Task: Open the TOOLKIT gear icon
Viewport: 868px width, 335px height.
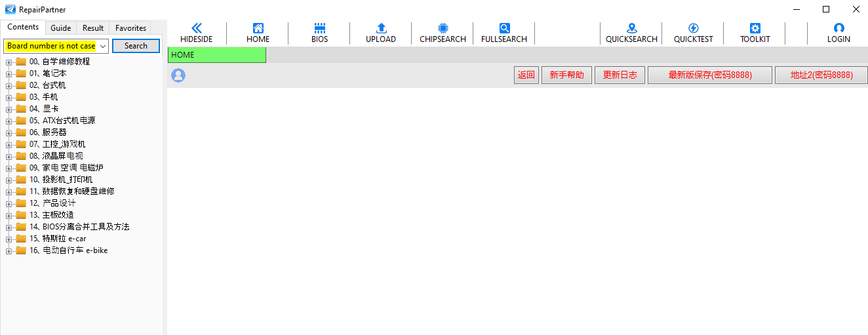Action: (x=755, y=28)
